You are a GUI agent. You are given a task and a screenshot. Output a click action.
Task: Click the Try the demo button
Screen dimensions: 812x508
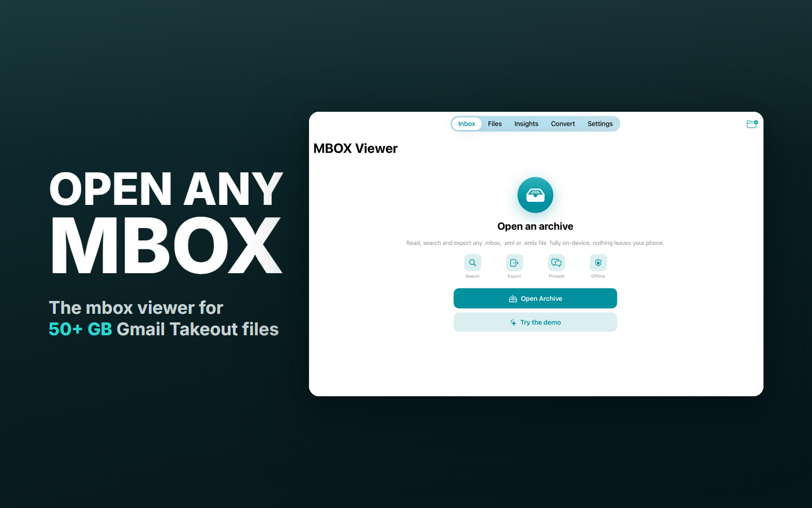535,322
